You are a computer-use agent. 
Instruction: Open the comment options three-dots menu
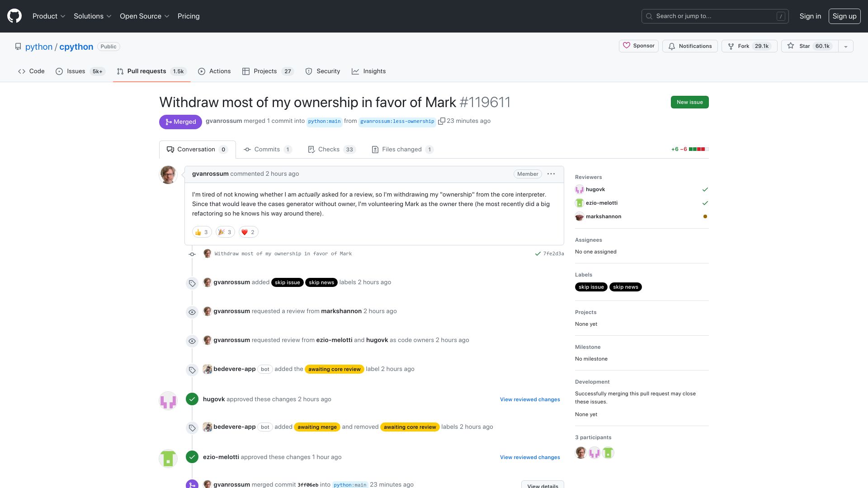551,174
